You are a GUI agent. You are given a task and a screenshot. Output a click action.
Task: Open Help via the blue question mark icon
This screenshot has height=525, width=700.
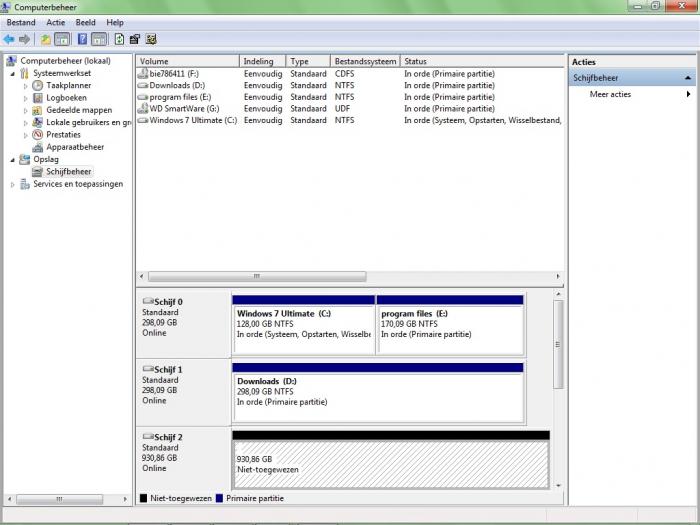81,39
